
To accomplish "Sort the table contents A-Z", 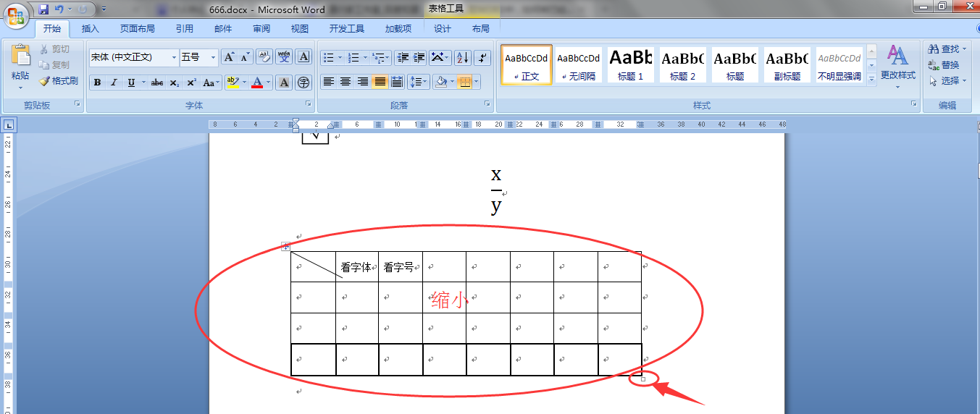I will [462, 57].
